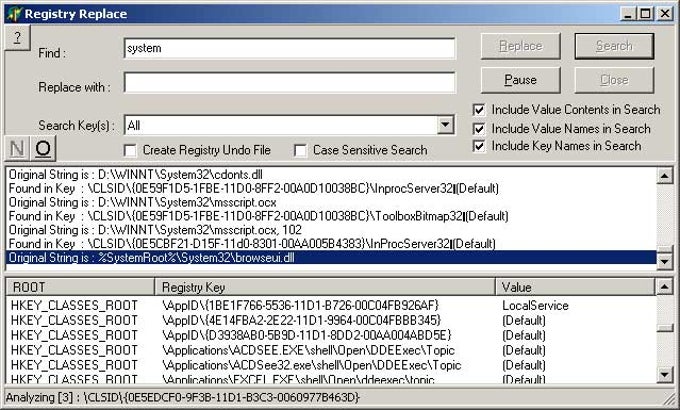The height and width of the screenshot is (410, 680).
Task: Tick the Case Sensitive Search checkbox
Action: pyautogui.click(x=300, y=150)
